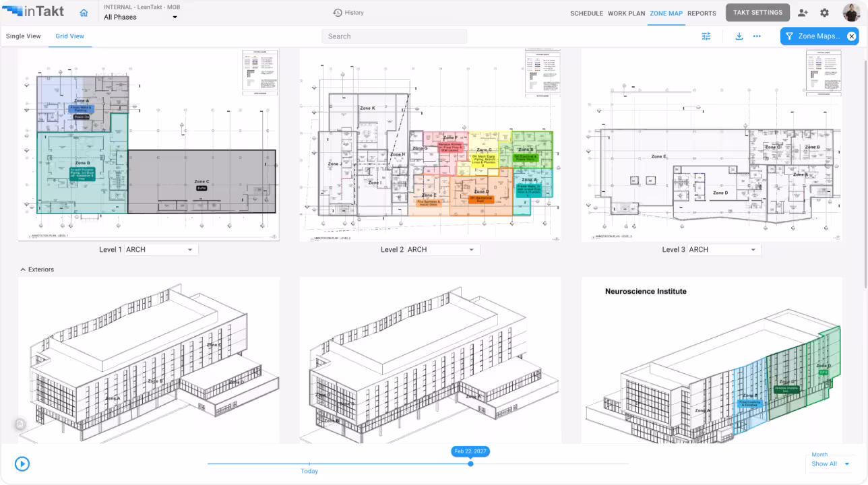Open the user profile avatar
The width and height of the screenshot is (868, 485).
coord(851,13)
